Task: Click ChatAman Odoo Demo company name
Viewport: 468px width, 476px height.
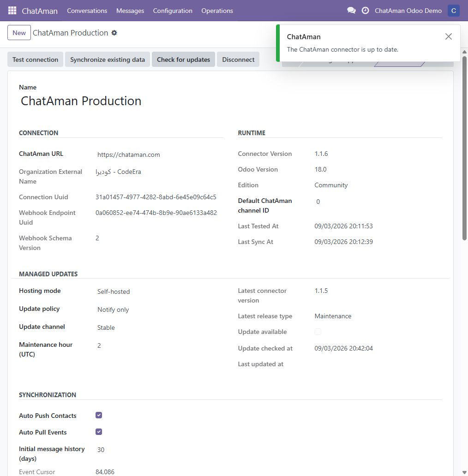Action: tap(408, 11)
